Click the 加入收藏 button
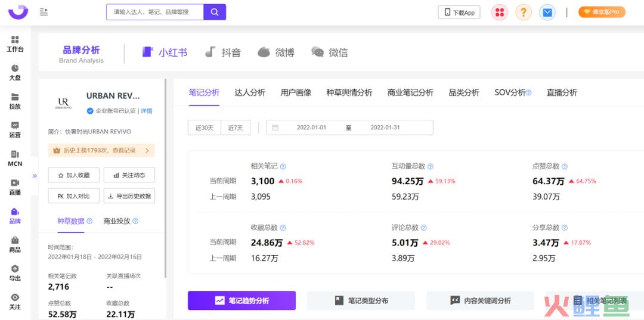Image resolution: width=644 pixels, height=320 pixels. [73, 175]
